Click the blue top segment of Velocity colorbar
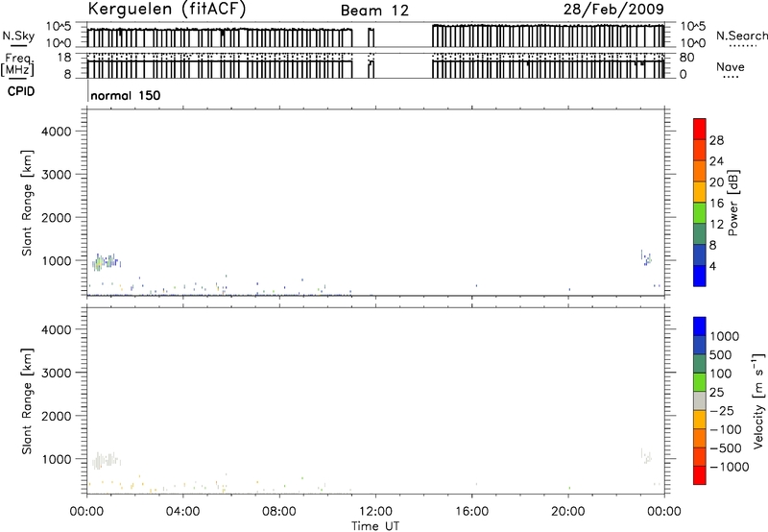Image resolution: width=768 pixels, height=532 pixels. click(x=700, y=326)
